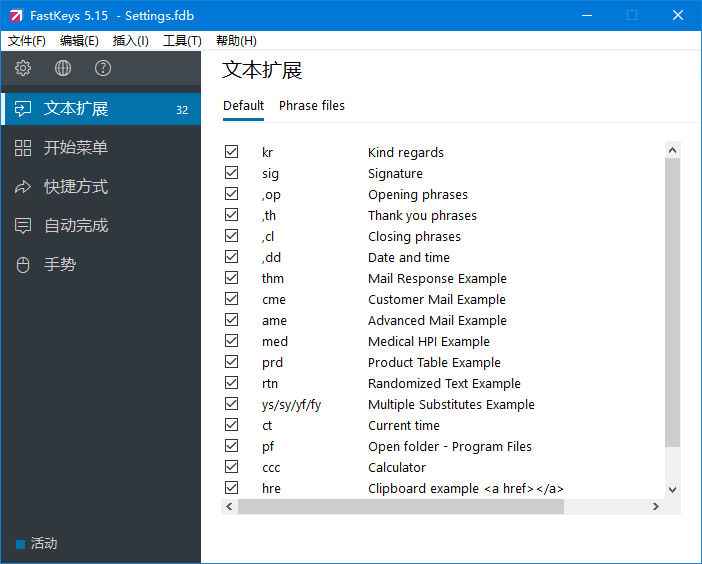Click the horizontal scrollbar right arrow
702x564 pixels.
coord(656,507)
